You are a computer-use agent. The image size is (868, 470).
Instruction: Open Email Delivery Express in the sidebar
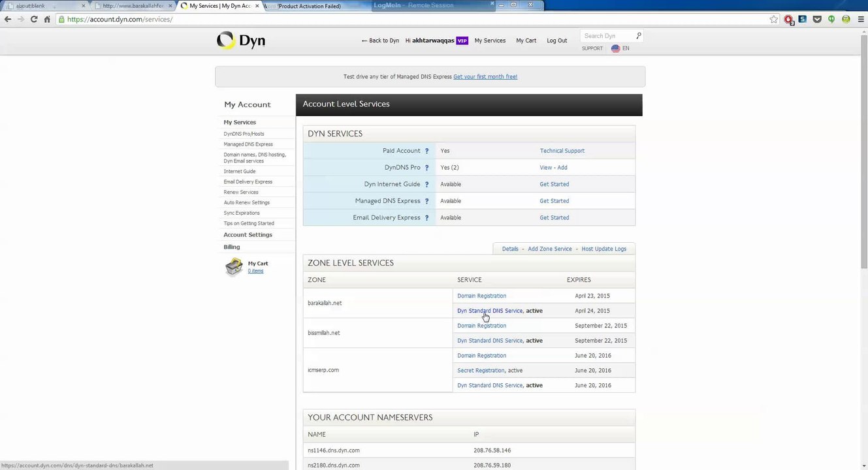tap(248, 182)
